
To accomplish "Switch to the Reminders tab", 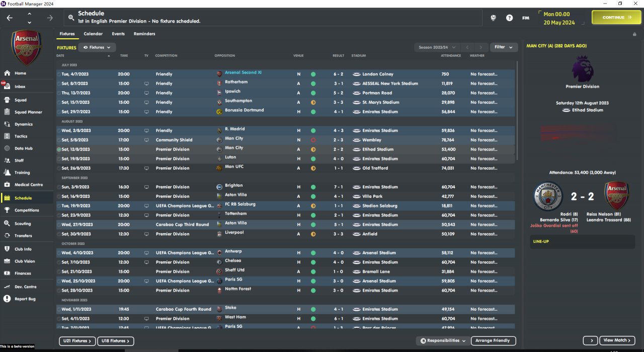I will tap(144, 34).
